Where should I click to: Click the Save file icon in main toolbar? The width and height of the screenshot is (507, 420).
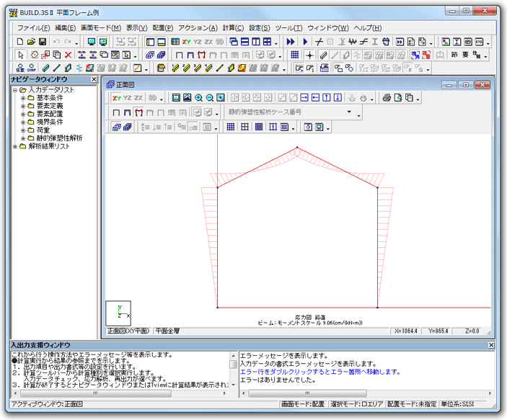coord(43,42)
